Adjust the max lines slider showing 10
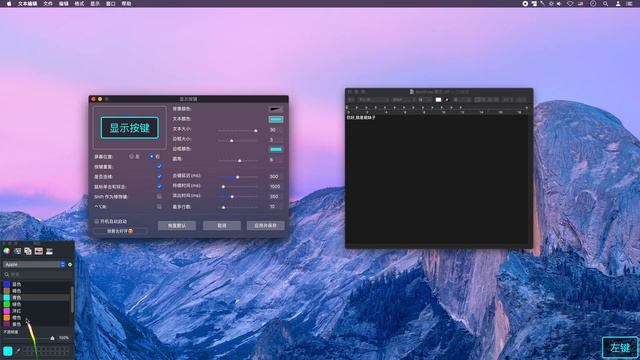The width and height of the screenshot is (640, 360). pyautogui.click(x=238, y=207)
